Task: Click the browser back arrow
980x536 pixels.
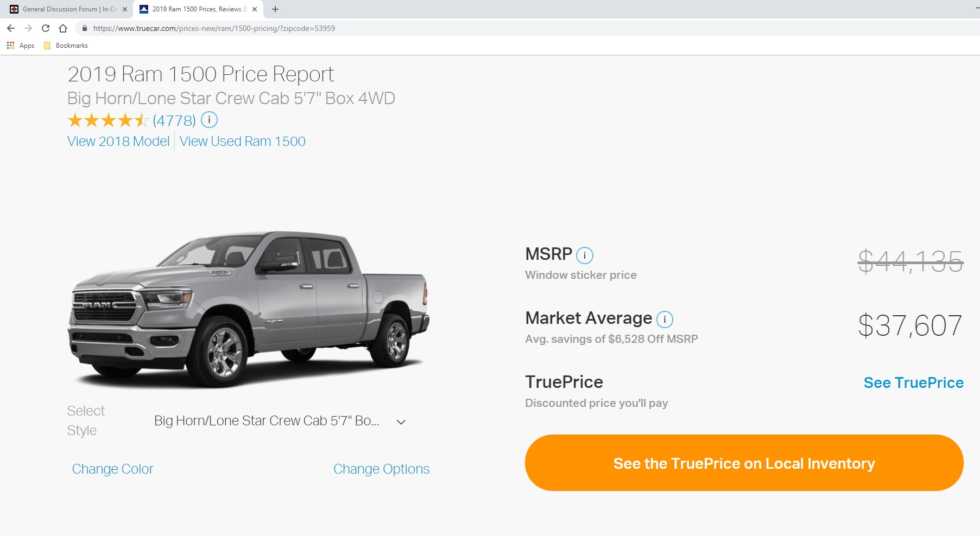Action: tap(11, 28)
